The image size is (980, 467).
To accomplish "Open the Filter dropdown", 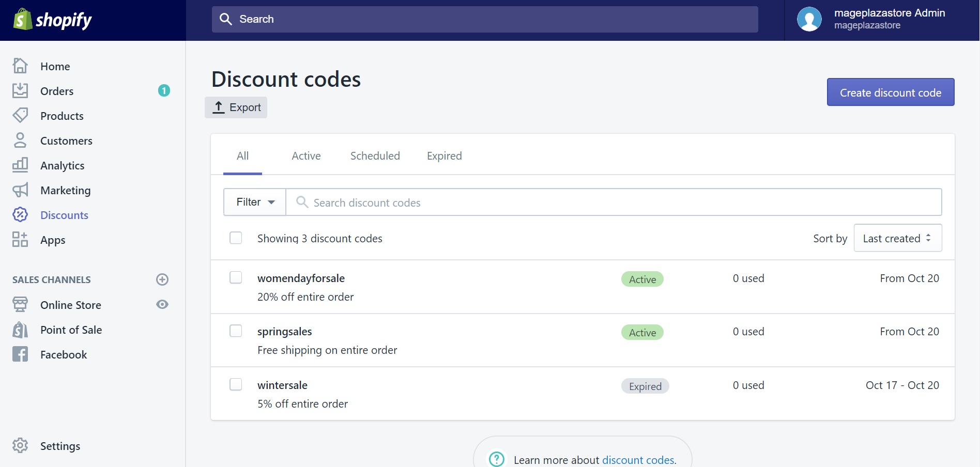I will [x=255, y=202].
